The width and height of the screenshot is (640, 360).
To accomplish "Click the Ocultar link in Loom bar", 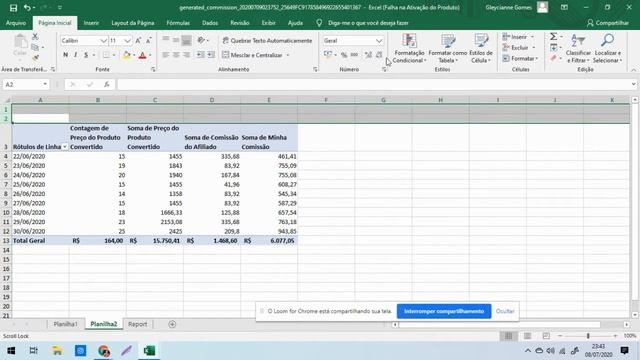I will (x=505, y=311).
